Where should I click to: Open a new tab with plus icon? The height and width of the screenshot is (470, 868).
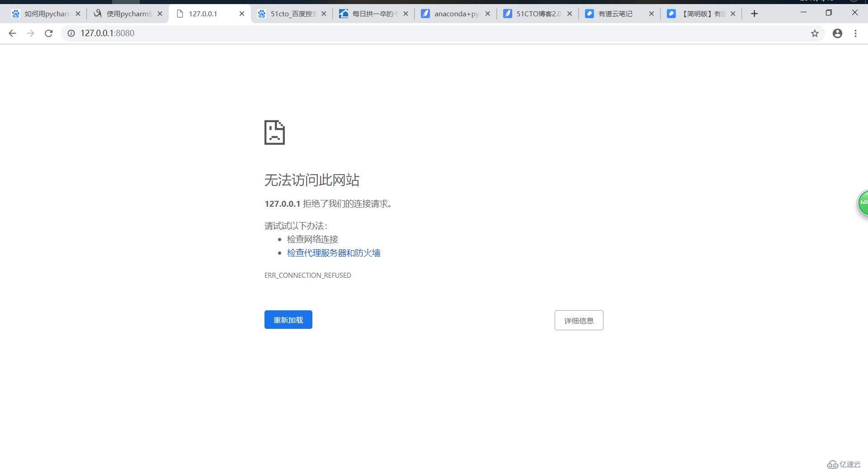coord(754,14)
